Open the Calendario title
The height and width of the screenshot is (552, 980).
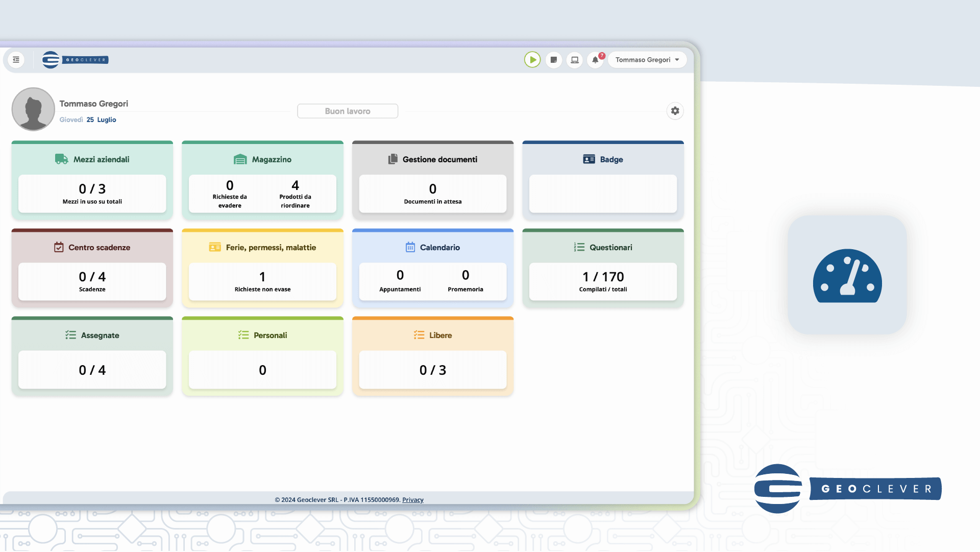click(440, 247)
